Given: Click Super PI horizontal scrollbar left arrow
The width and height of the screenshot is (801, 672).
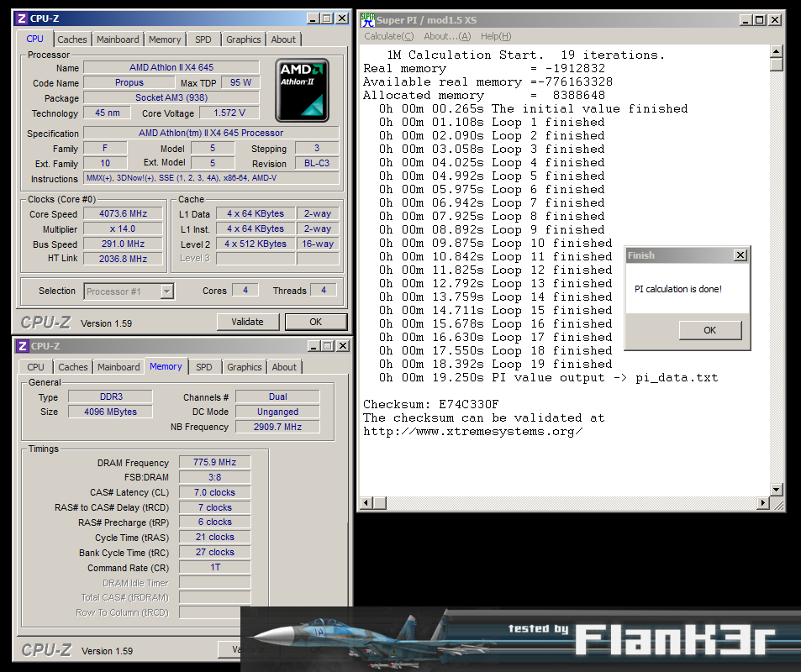Looking at the screenshot, I should [x=366, y=503].
